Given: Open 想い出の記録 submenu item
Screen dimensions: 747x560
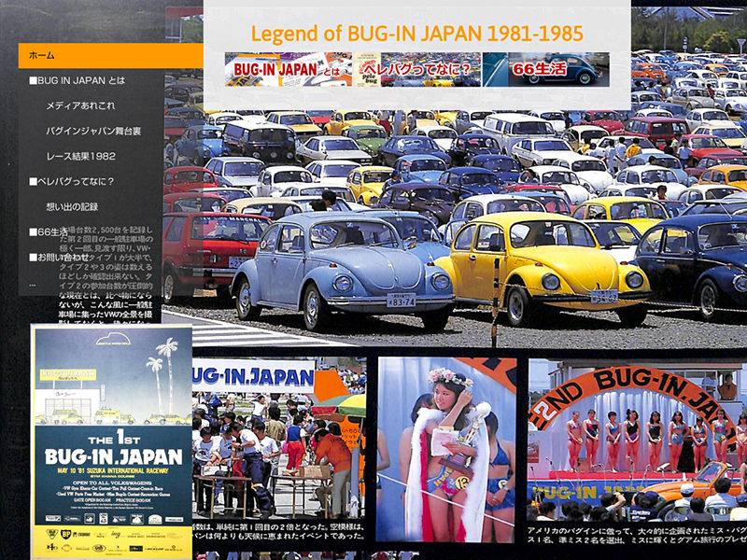Looking at the screenshot, I should coord(72,206).
